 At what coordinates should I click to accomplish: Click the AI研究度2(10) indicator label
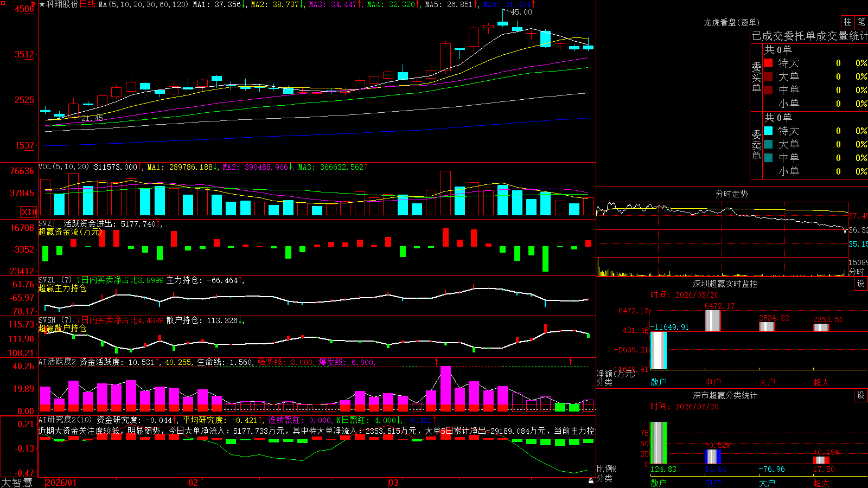pyautogui.click(x=65, y=420)
